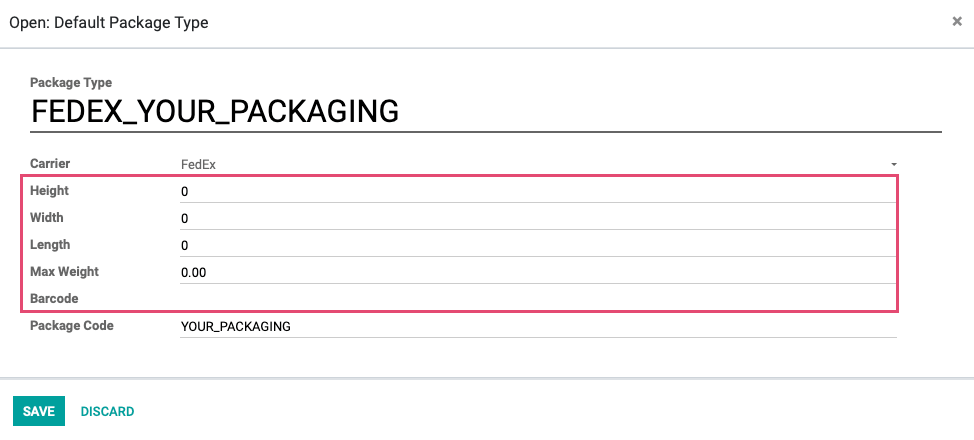
Task: Select the Max Weight 0.00 field
Action: tap(538, 273)
